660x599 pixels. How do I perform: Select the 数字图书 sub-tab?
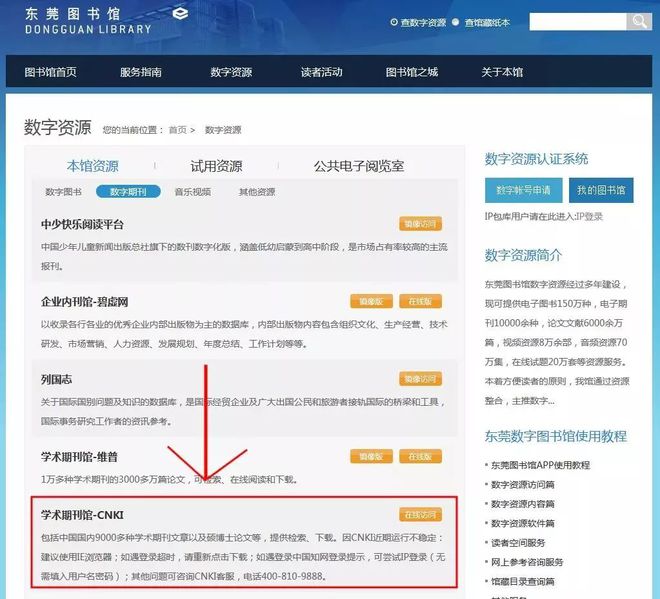pyautogui.click(x=64, y=192)
